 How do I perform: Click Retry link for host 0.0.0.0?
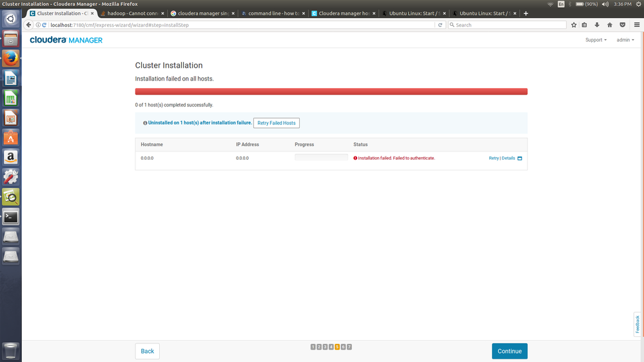coord(494,158)
